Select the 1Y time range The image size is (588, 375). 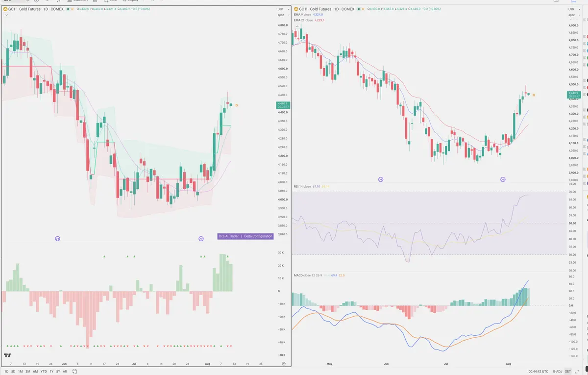click(51, 371)
